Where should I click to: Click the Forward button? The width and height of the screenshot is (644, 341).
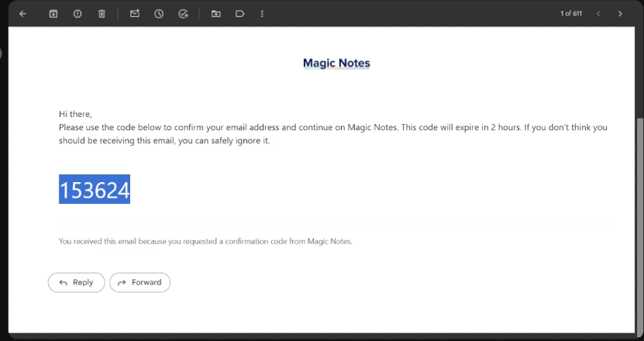click(x=139, y=283)
